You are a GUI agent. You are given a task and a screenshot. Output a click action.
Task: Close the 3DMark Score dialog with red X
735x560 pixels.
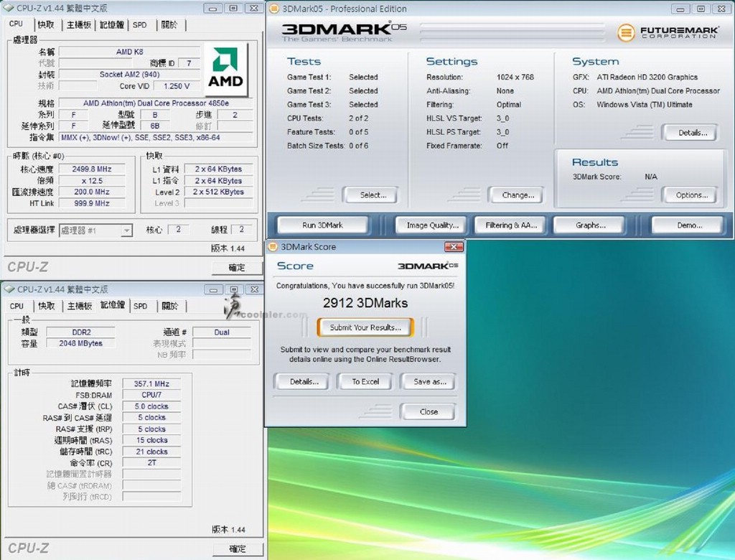454,247
